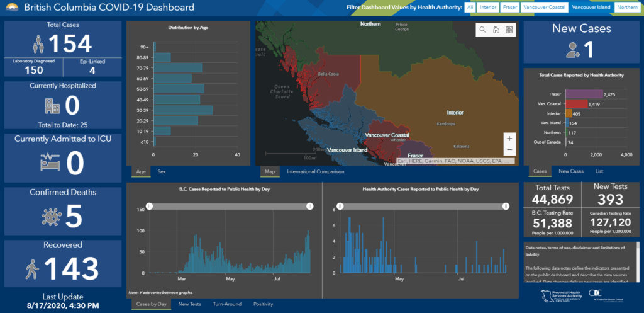Click the Fraser bar in health authority chart
Screen dimensions: 644x313
click(x=584, y=94)
